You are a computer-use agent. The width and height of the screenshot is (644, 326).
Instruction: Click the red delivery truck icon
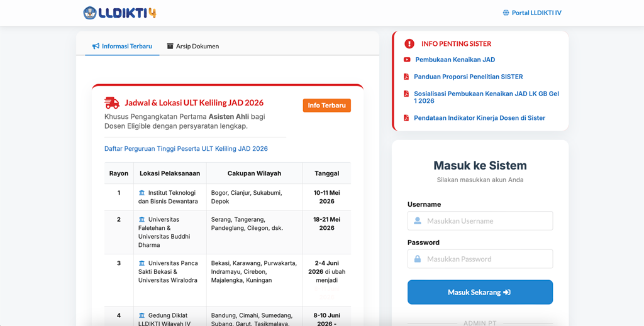coord(112,103)
